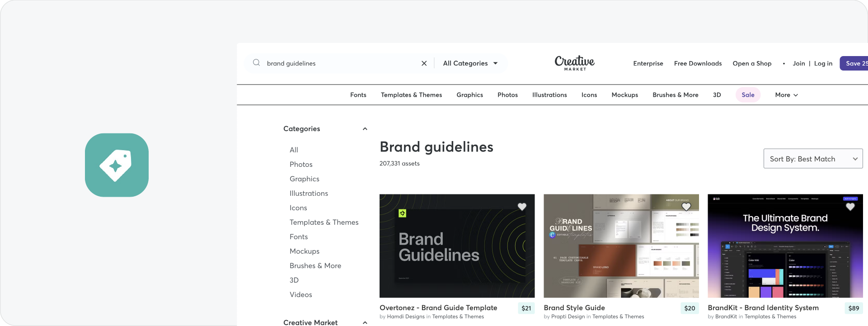Open Icons in the navigation bar
The image size is (868, 326).
click(x=589, y=95)
